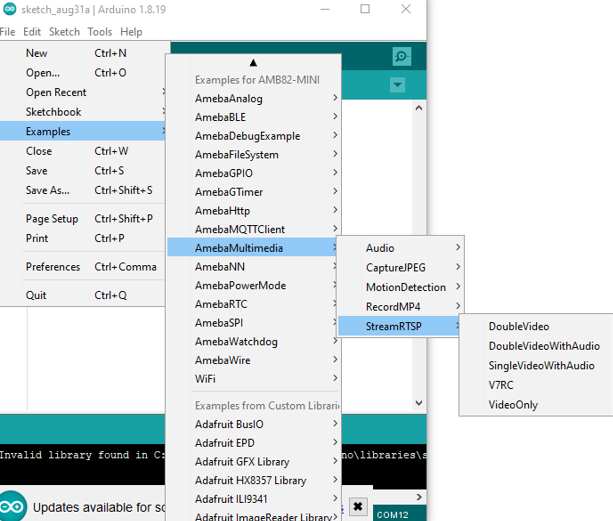The image size is (613, 521).
Task: Open the V7RC example
Action: pyautogui.click(x=502, y=385)
